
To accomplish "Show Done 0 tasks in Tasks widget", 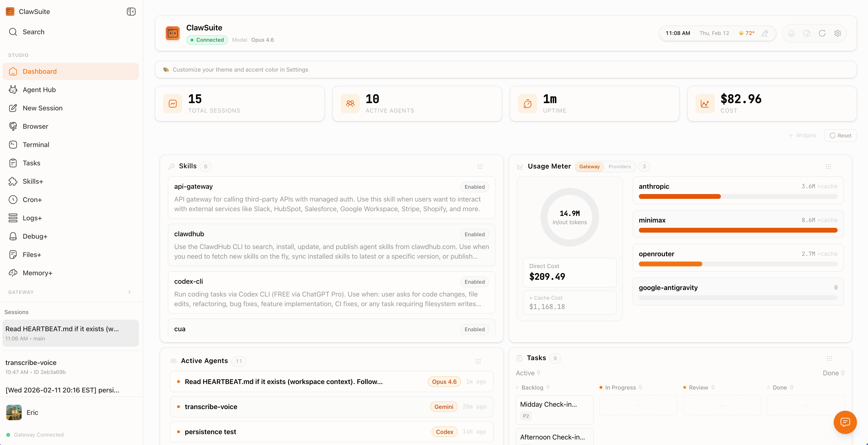I will point(834,373).
